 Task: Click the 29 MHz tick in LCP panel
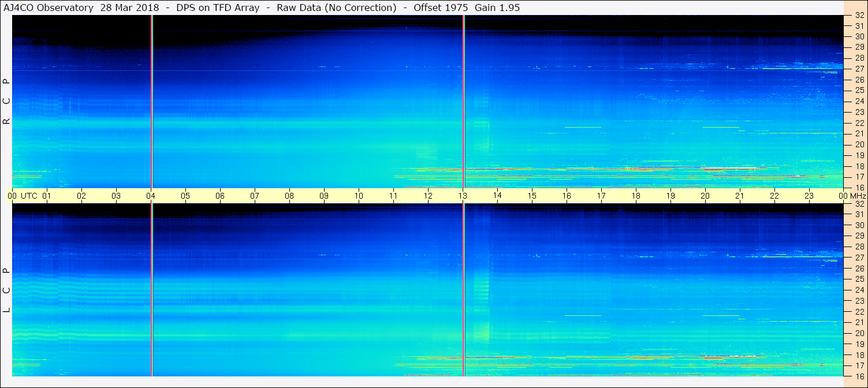click(x=859, y=236)
